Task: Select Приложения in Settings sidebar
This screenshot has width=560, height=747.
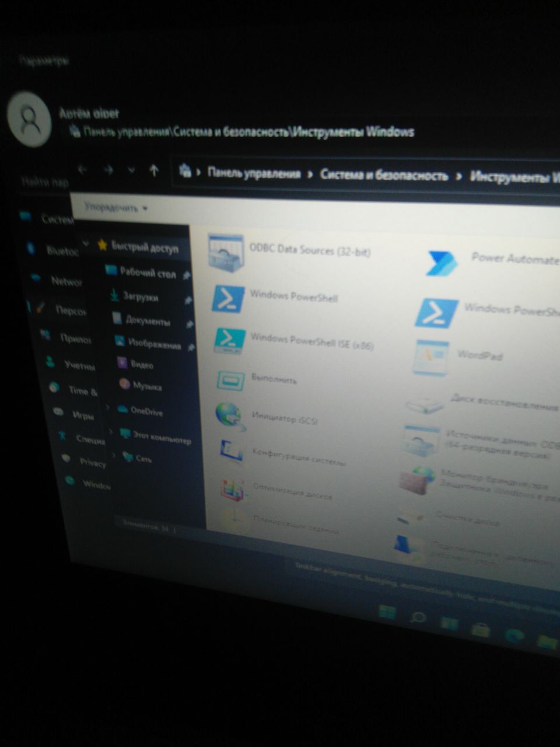Action: tap(65, 337)
